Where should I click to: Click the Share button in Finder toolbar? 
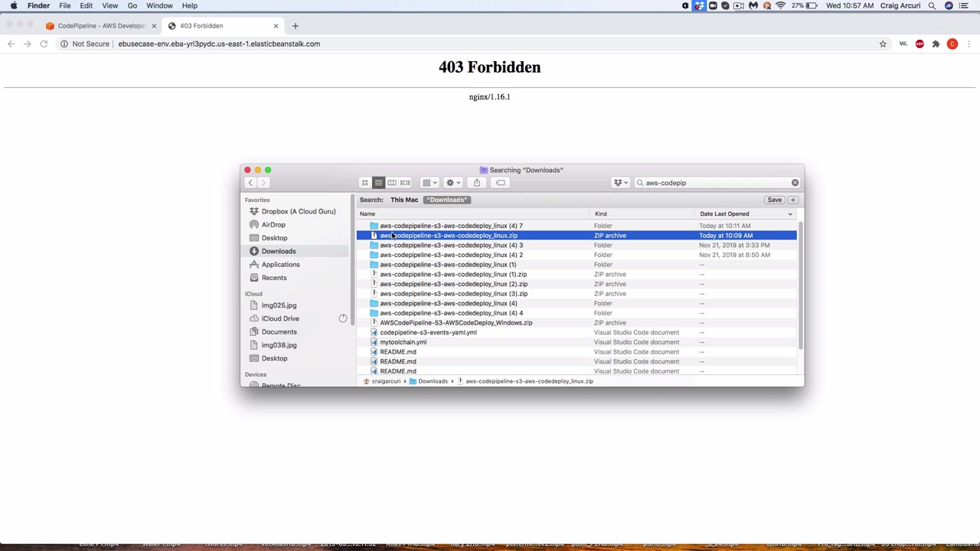[477, 183]
